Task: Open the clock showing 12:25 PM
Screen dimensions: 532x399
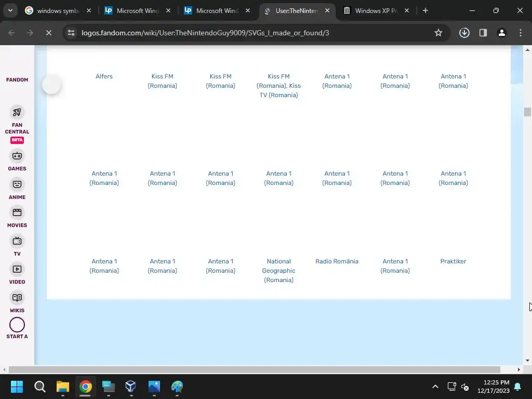Action: 494,387
